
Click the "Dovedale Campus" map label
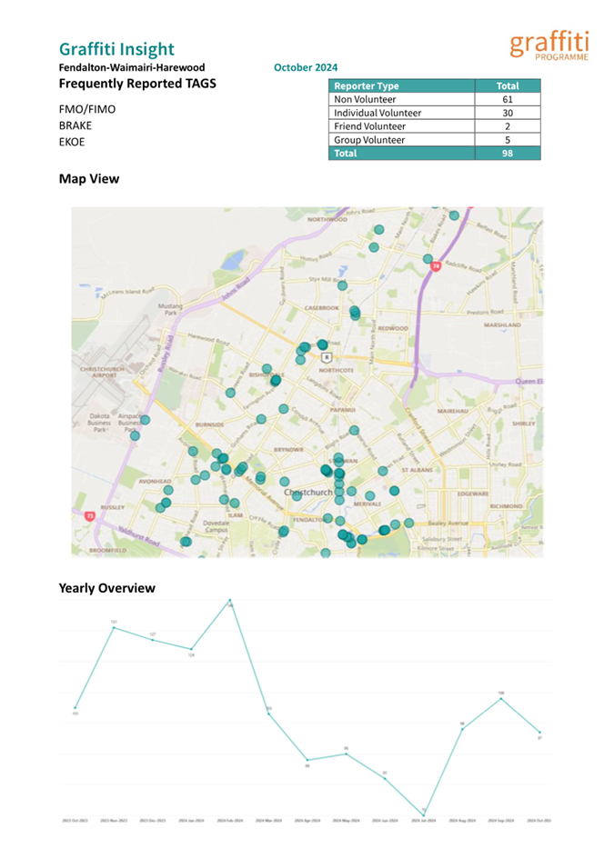(216, 526)
